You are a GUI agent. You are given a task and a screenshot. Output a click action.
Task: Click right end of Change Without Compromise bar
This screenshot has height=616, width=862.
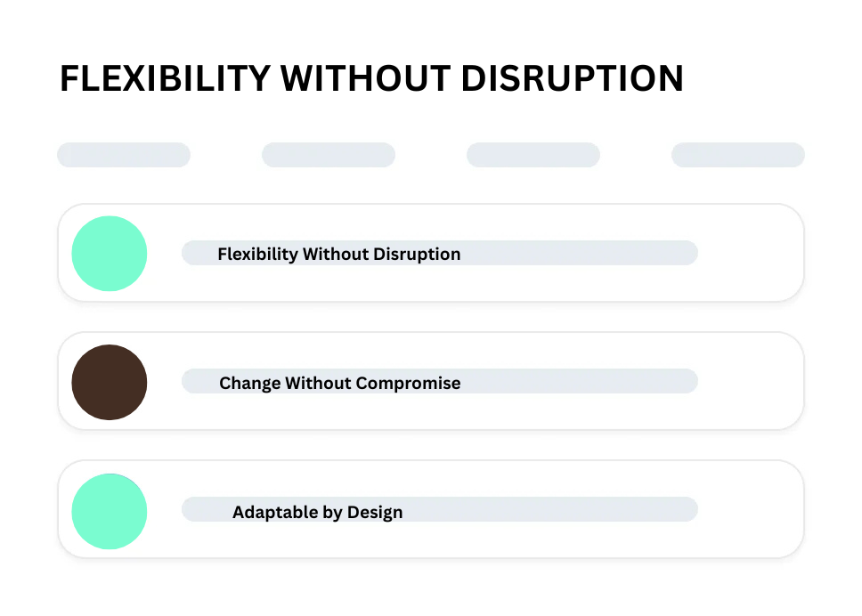tap(681, 381)
